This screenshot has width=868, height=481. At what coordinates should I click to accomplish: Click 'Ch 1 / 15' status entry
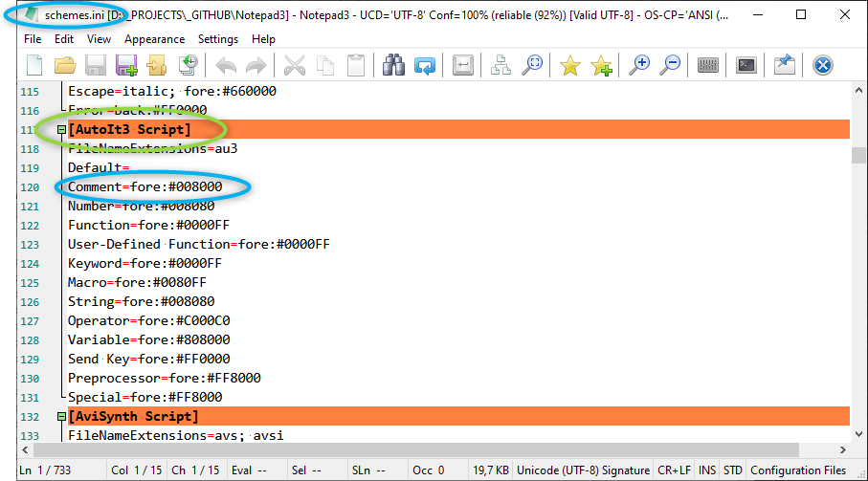point(195,470)
